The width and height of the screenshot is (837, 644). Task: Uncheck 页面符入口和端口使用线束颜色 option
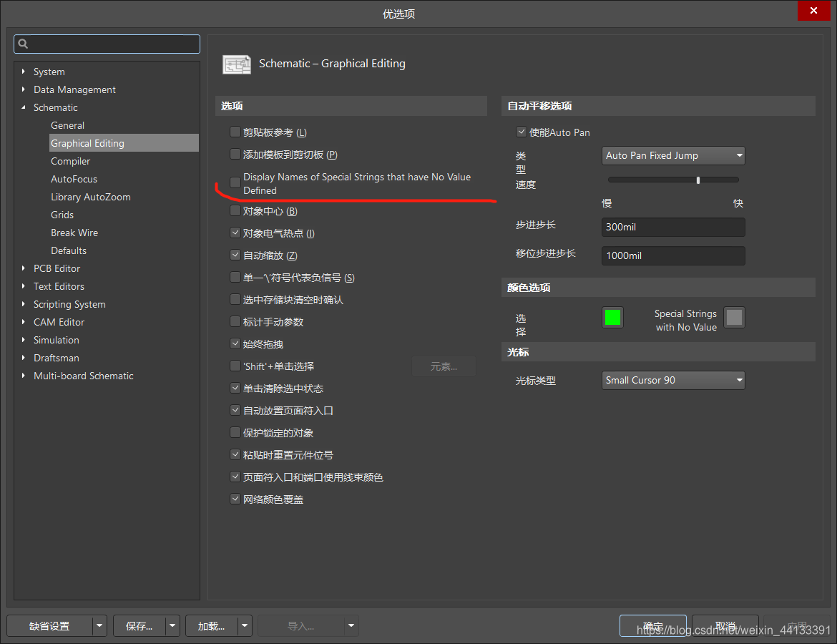point(235,477)
